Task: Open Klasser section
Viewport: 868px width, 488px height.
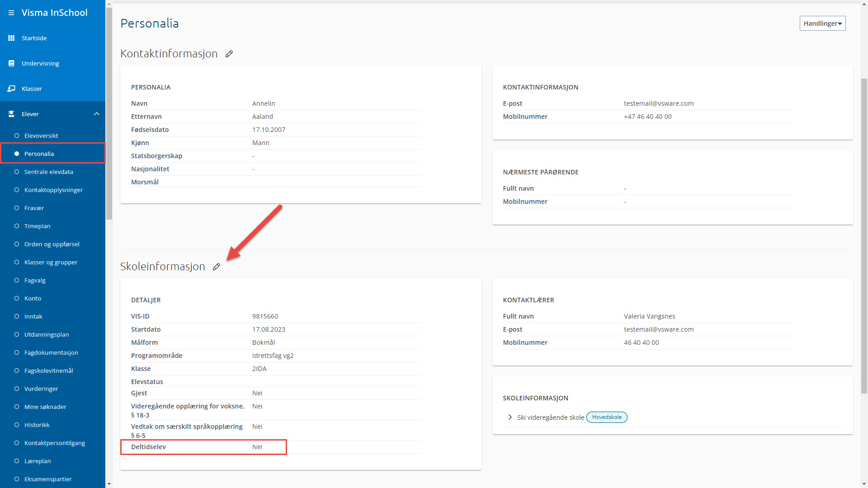Action: 32,89
